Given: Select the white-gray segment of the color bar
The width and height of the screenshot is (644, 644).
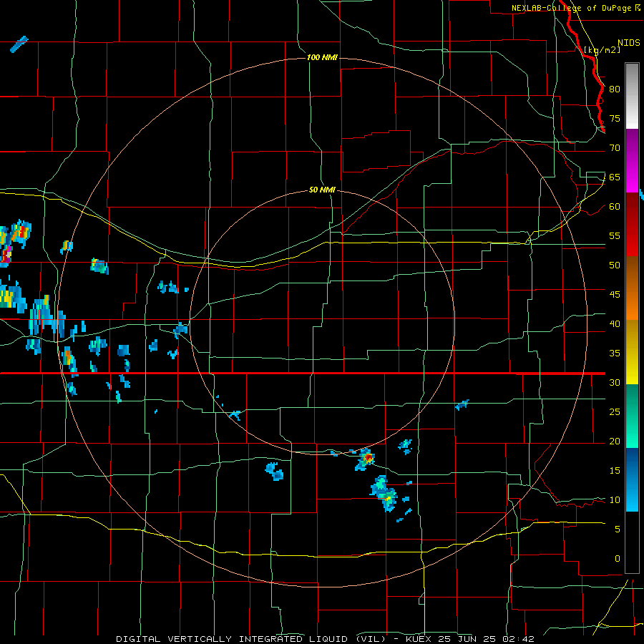Looking at the screenshot, I should (632, 96).
